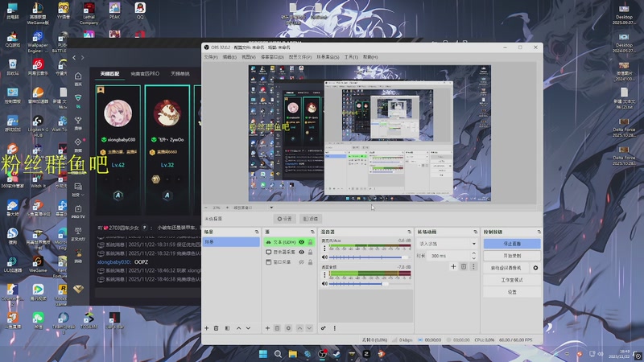Undock the audio mixer panel float icon
The image size is (644, 362).
409,232
